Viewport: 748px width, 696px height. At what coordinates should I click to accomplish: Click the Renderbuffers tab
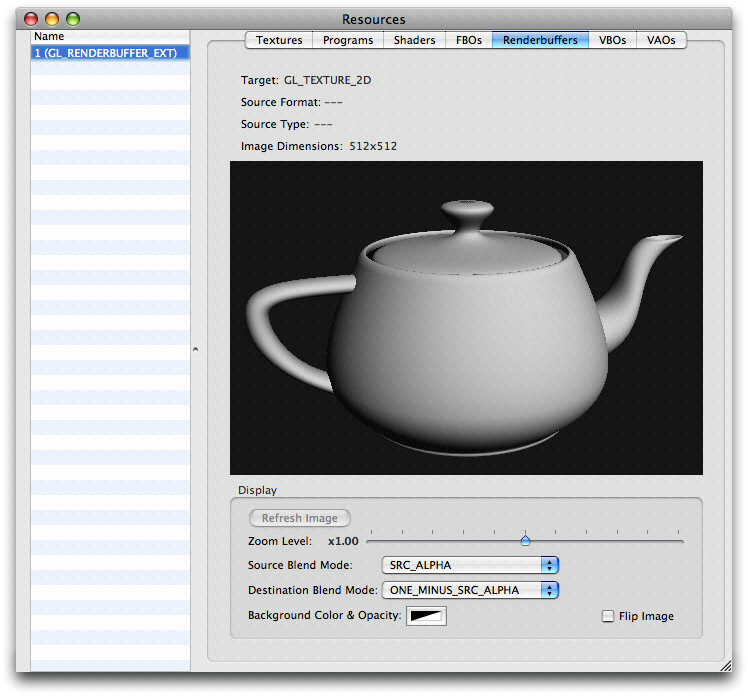pyautogui.click(x=540, y=40)
